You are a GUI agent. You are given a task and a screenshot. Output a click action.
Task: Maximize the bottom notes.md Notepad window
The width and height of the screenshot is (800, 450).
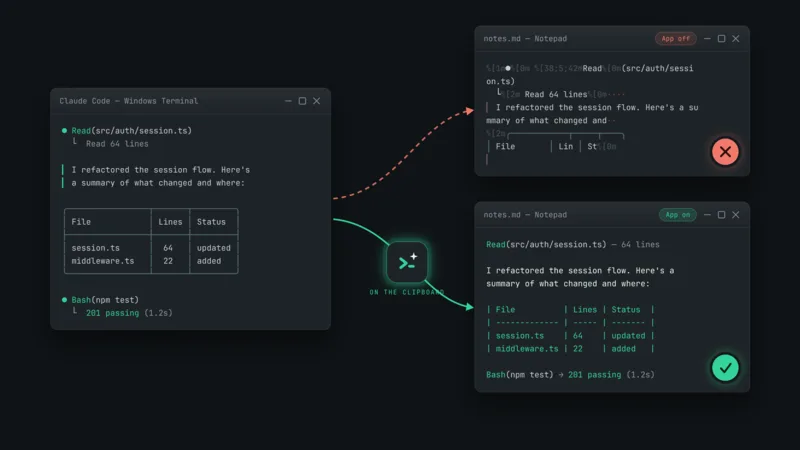[721, 215]
